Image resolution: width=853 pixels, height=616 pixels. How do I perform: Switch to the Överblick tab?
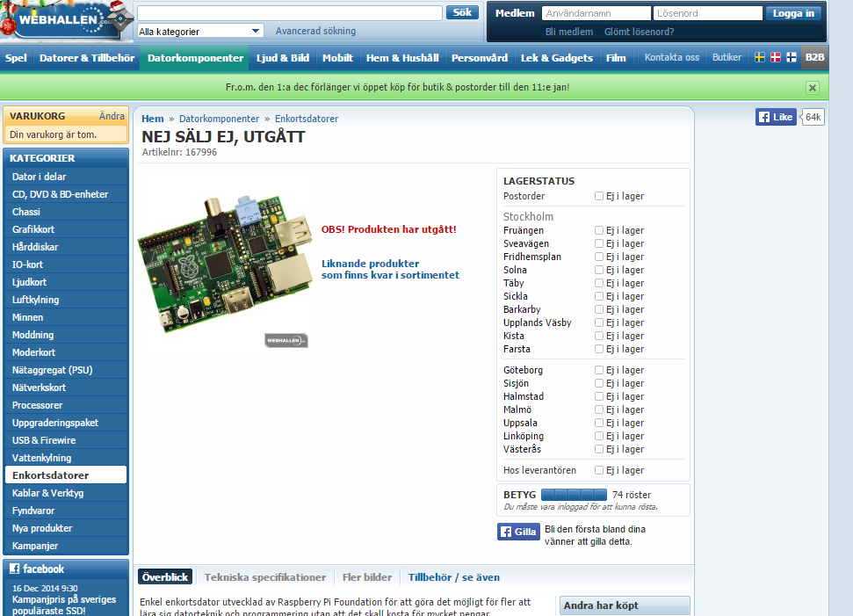click(x=165, y=577)
